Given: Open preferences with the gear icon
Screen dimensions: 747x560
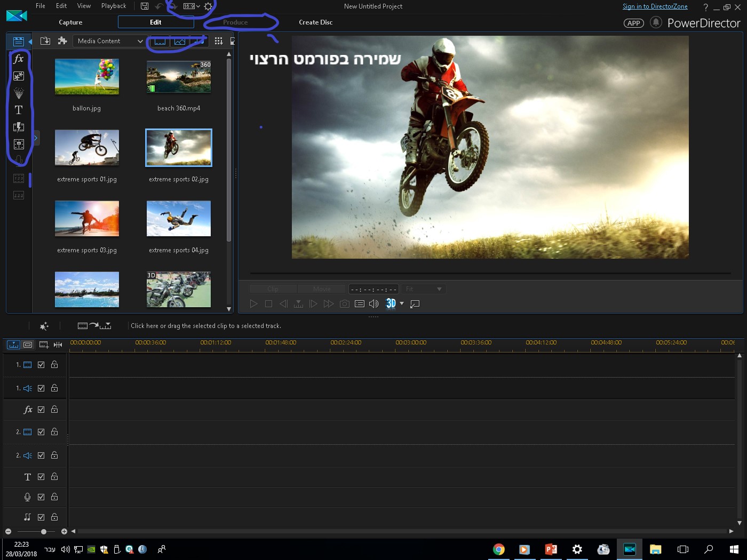Looking at the screenshot, I should [x=208, y=6].
